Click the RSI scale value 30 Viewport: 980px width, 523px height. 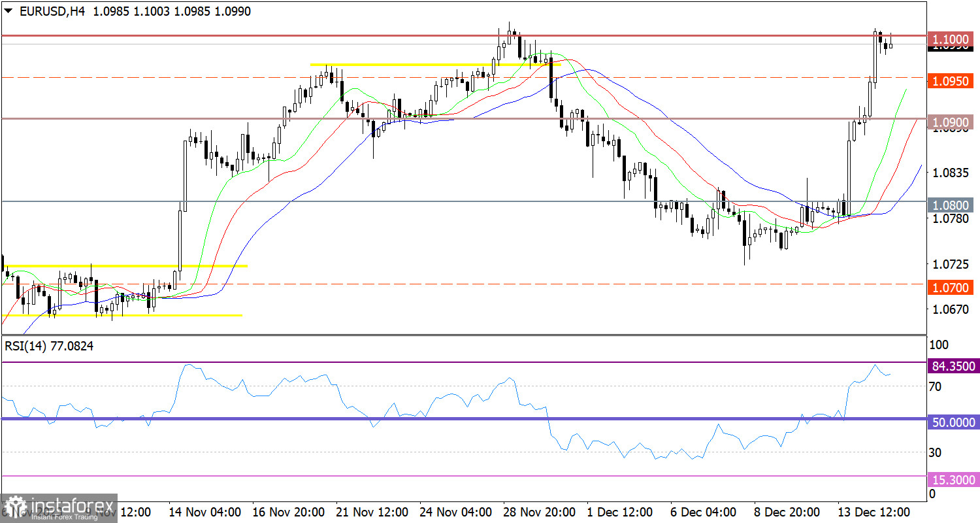click(935, 452)
